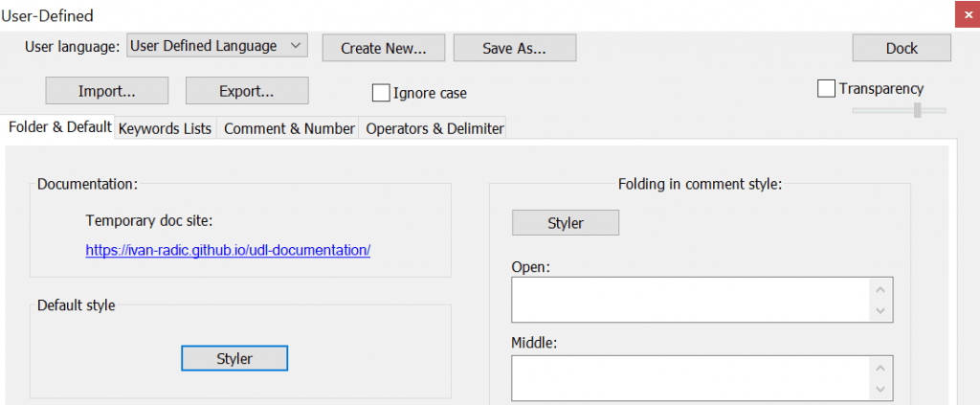Image resolution: width=980 pixels, height=405 pixels.
Task: Click the Export... button
Action: click(247, 91)
